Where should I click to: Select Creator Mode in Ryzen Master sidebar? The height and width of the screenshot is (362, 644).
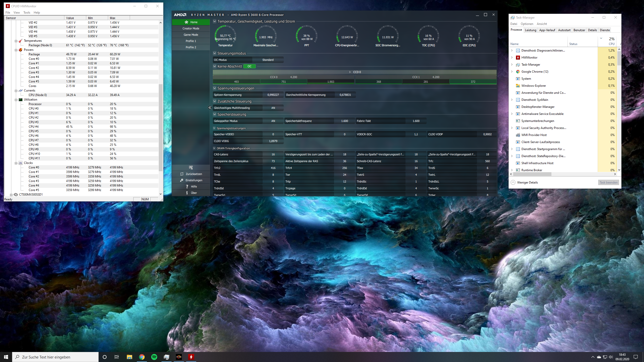[x=191, y=28]
